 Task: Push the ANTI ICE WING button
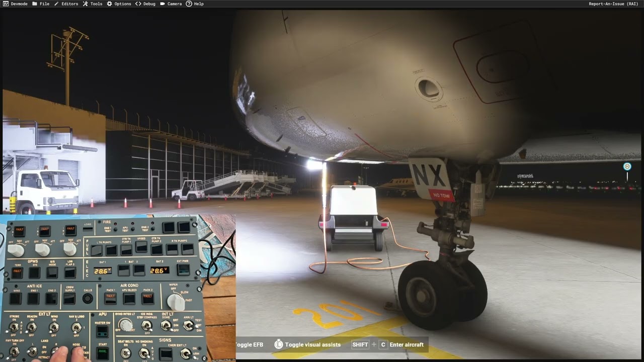coord(16,299)
